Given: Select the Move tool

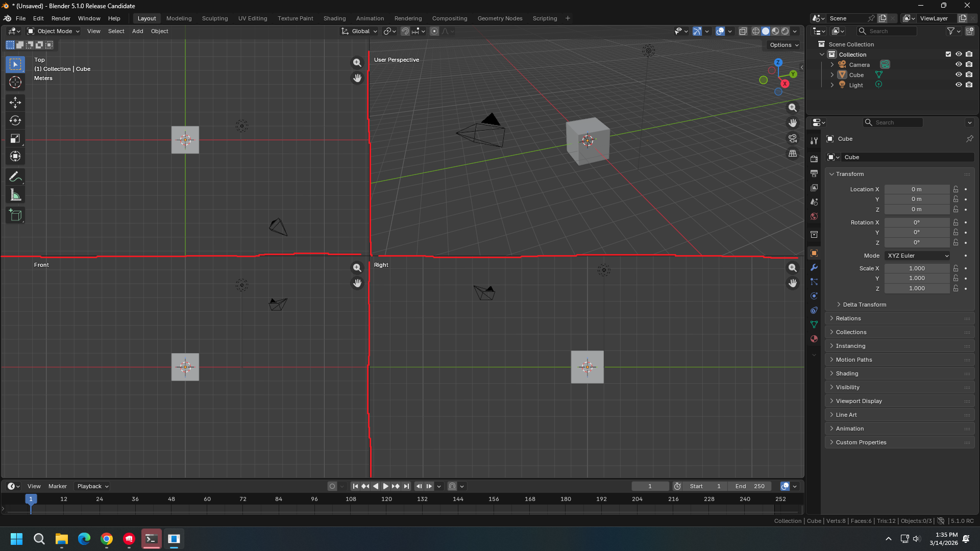Looking at the screenshot, I should click(x=15, y=103).
